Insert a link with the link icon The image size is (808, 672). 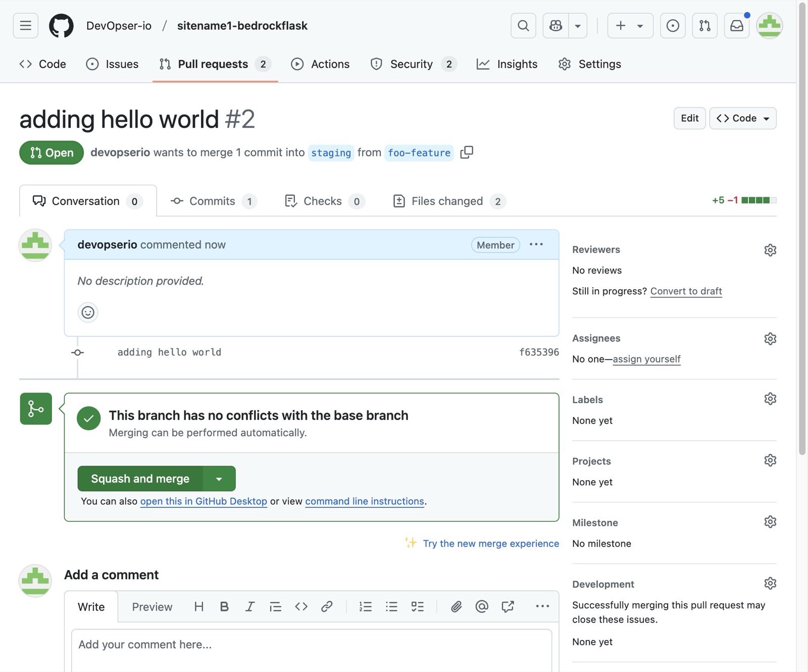click(327, 606)
